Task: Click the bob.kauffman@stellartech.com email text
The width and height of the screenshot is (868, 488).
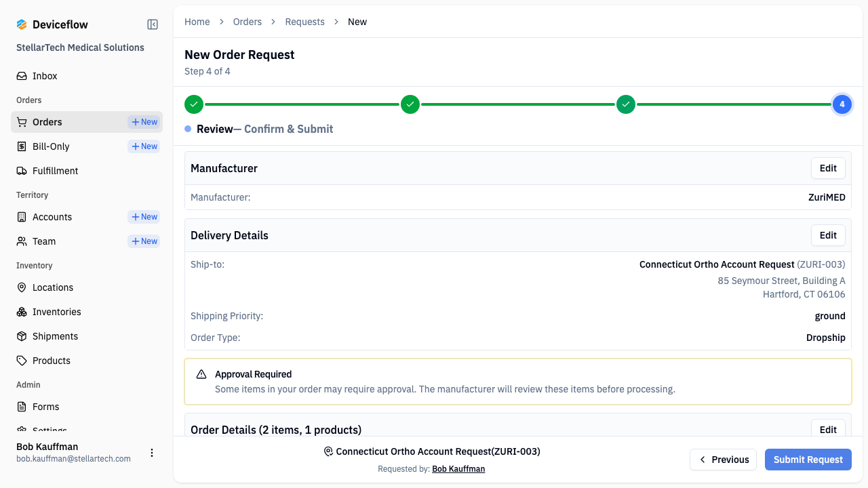Action: pyautogui.click(x=73, y=459)
